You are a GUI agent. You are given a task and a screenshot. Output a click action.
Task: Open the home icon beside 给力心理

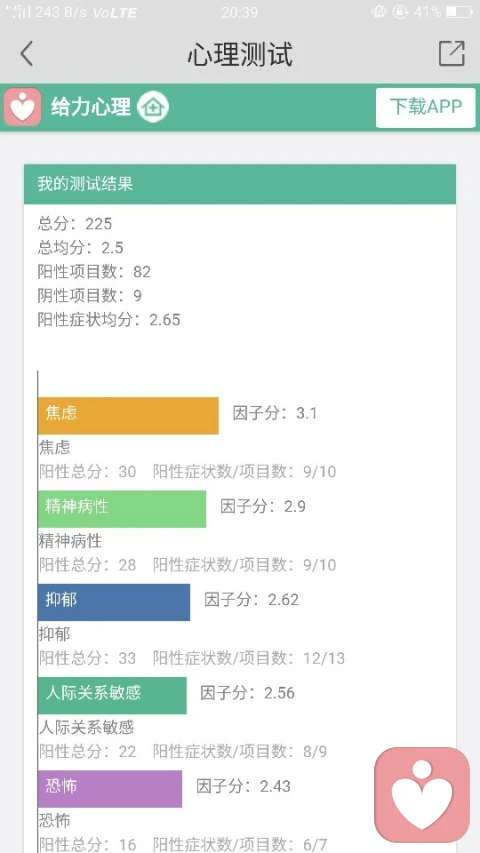pos(153,107)
